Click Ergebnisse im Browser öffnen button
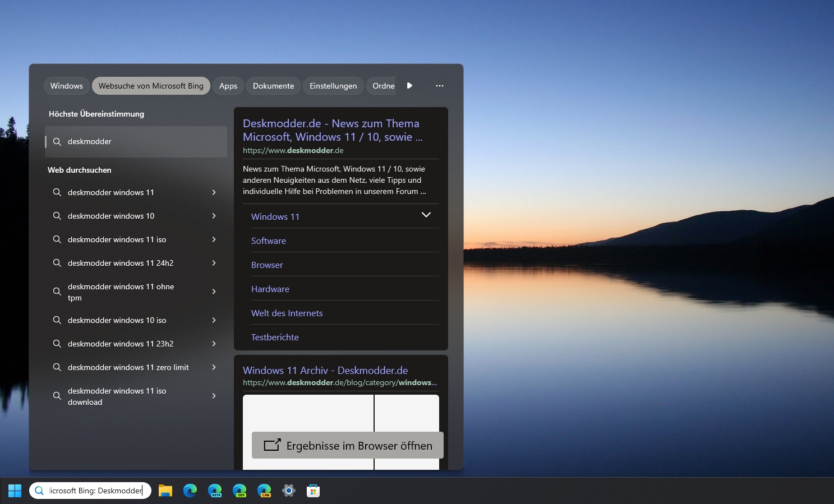This screenshot has width=834, height=504. [x=348, y=445]
